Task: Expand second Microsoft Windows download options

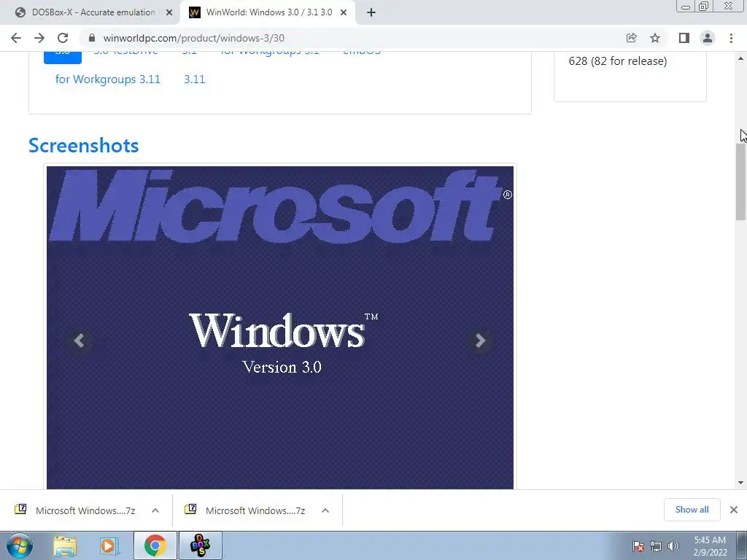Action: pyautogui.click(x=325, y=510)
